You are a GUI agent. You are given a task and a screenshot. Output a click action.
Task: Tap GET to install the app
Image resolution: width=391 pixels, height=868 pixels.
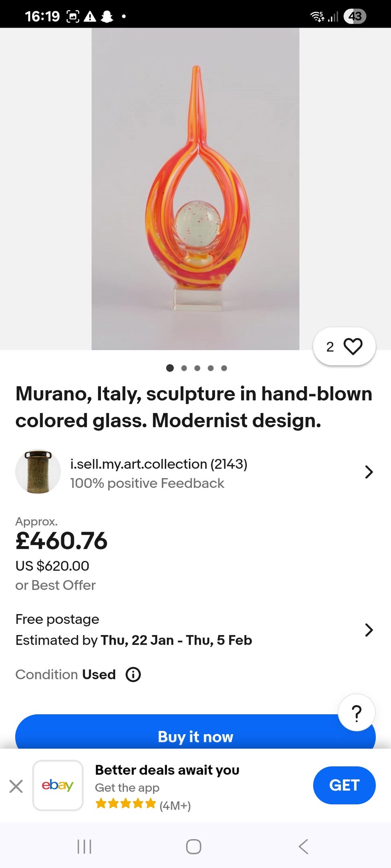pyautogui.click(x=344, y=785)
